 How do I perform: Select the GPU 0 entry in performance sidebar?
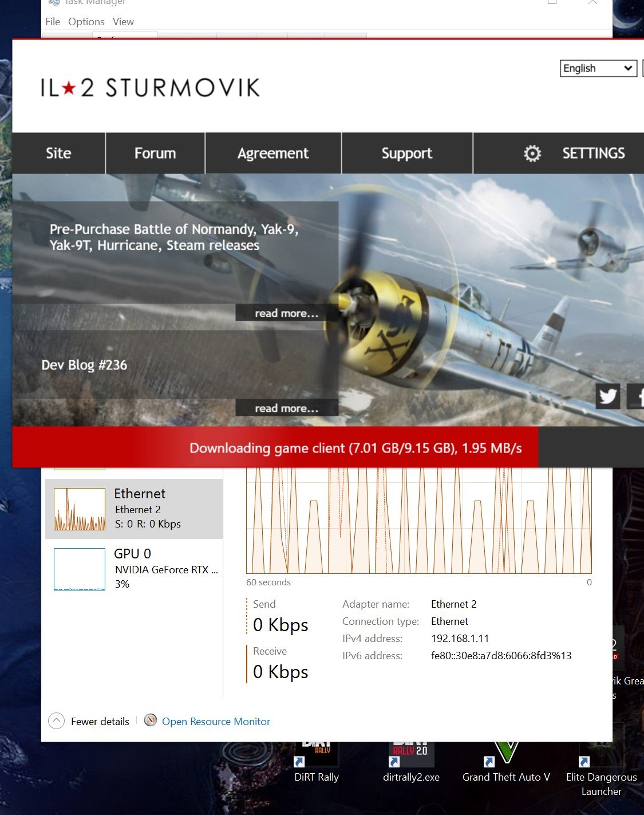tap(134, 569)
